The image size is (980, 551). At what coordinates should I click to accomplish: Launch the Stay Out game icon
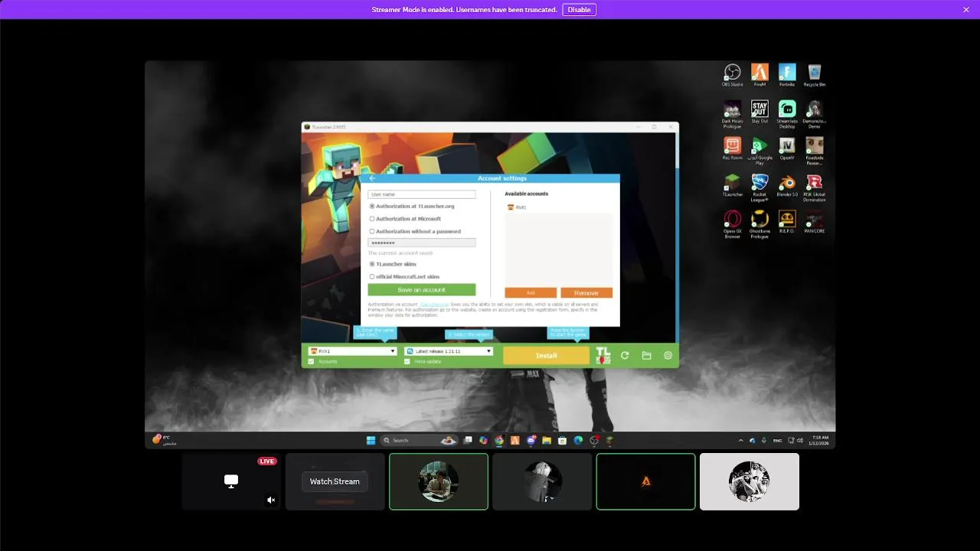click(759, 112)
